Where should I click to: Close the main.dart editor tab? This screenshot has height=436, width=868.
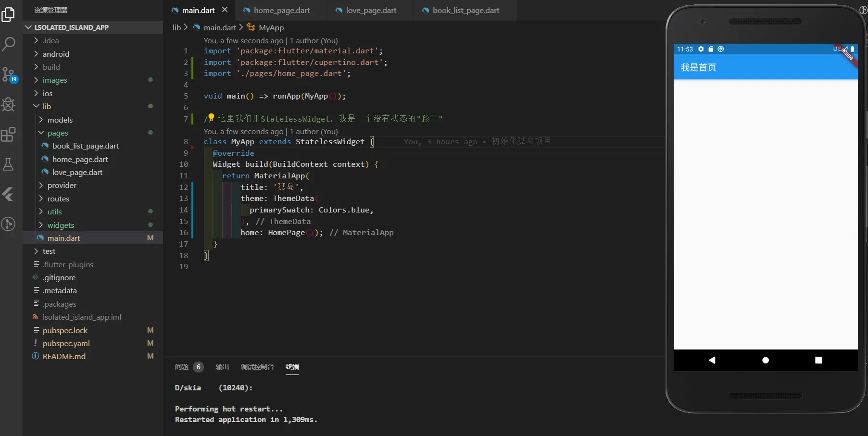[x=225, y=10]
